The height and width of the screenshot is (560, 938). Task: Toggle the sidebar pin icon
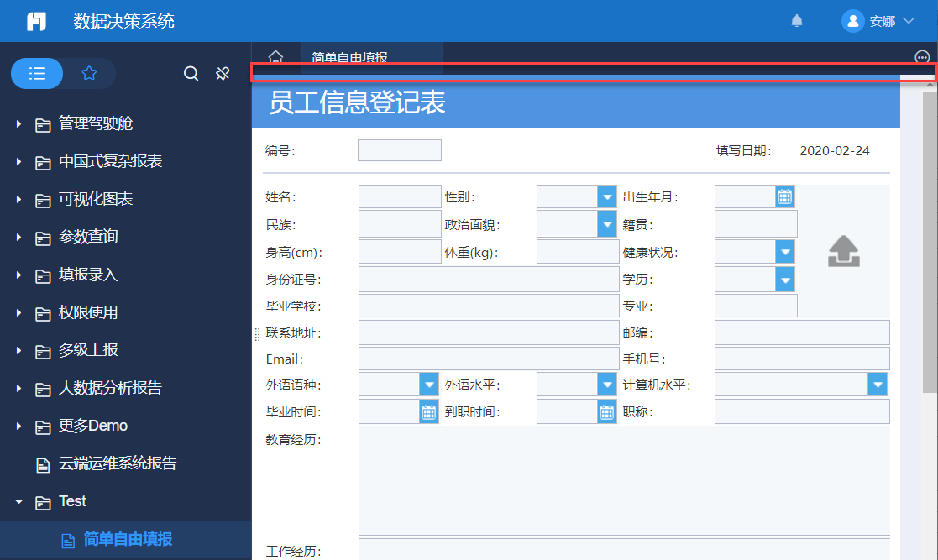223,74
